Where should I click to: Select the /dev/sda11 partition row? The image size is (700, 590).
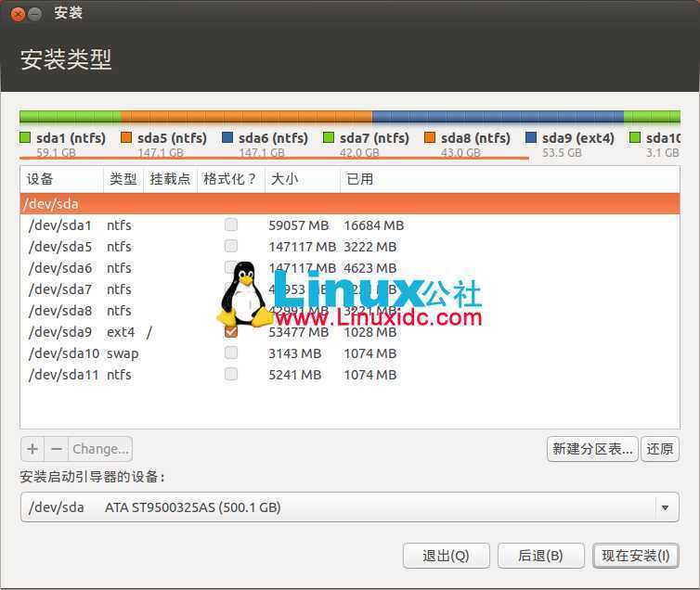pyautogui.click(x=350, y=375)
